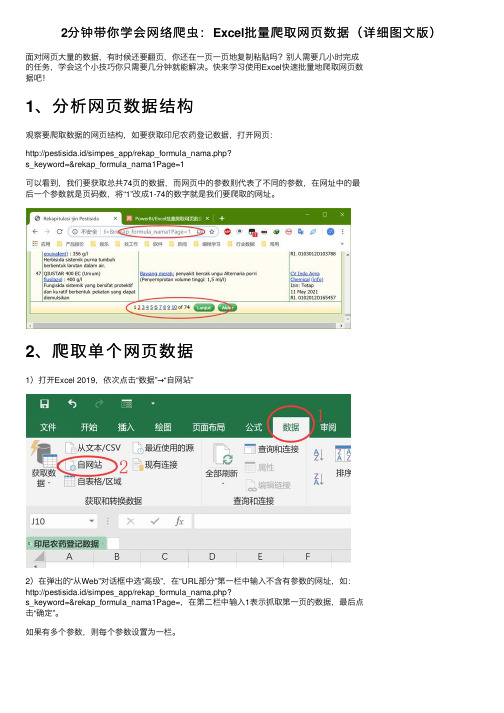Click the red ABP extension icon
Screen dimensions: 504x713
click(227, 231)
